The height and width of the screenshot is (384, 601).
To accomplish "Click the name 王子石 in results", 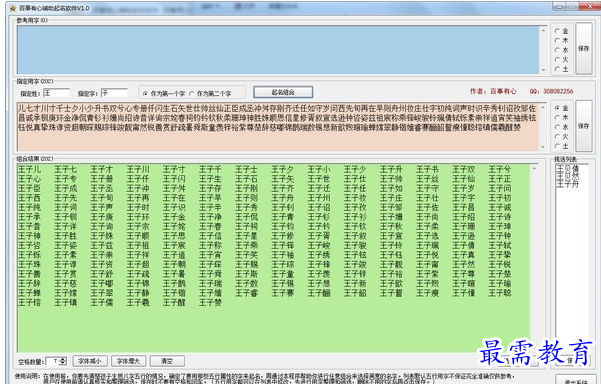I will point(246,179).
